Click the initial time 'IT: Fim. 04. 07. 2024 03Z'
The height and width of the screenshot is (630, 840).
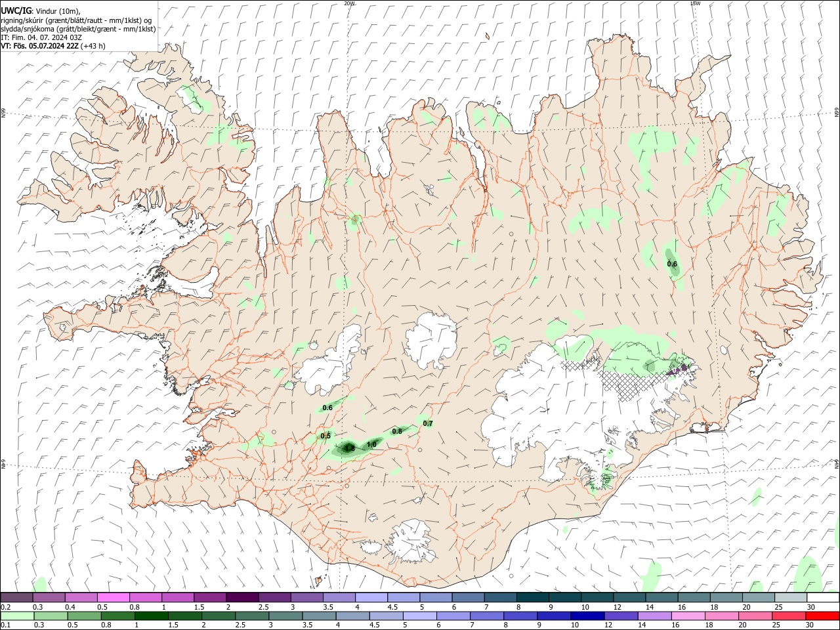pyautogui.click(x=41, y=37)
